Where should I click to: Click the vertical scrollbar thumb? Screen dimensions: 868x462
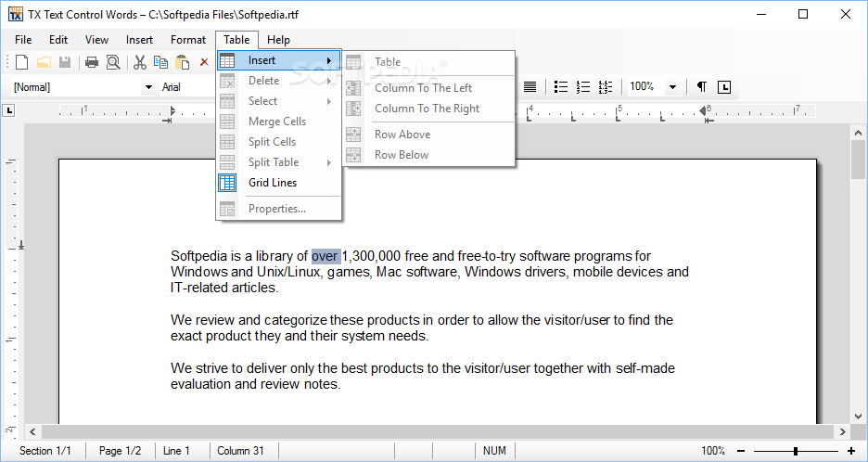coord(859,160)
